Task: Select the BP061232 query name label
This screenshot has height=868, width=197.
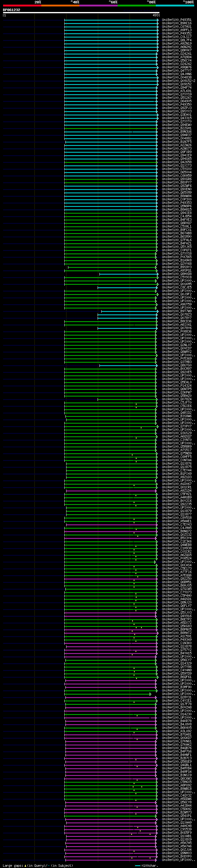Action: (12, 10)
